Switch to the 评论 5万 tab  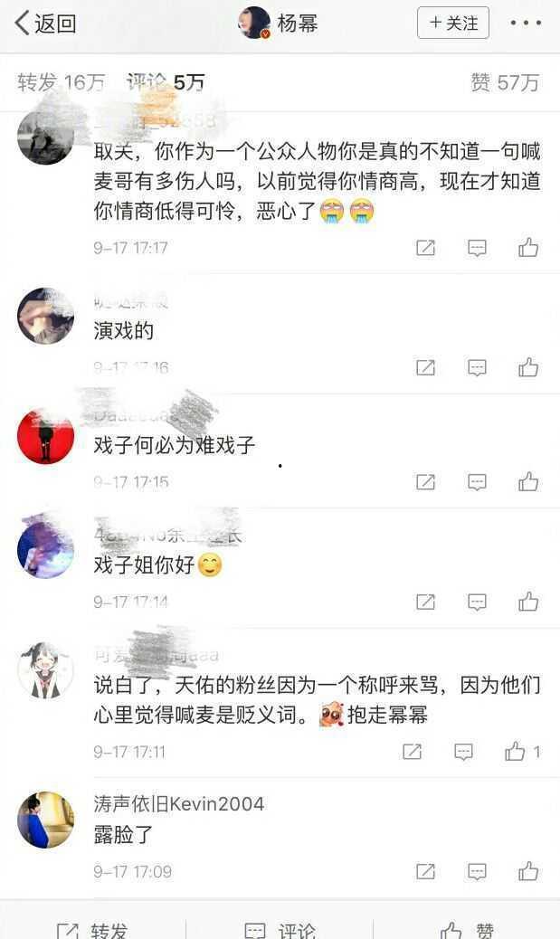click(x=166, y=82)
